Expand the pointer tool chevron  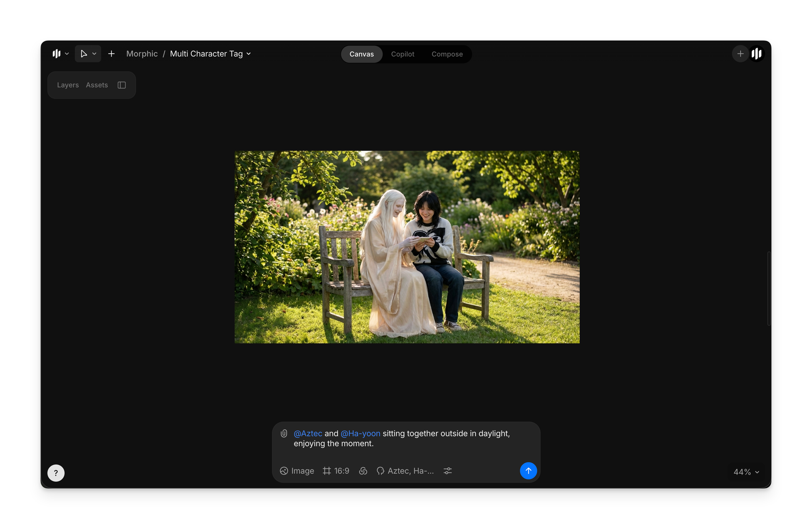94,54
